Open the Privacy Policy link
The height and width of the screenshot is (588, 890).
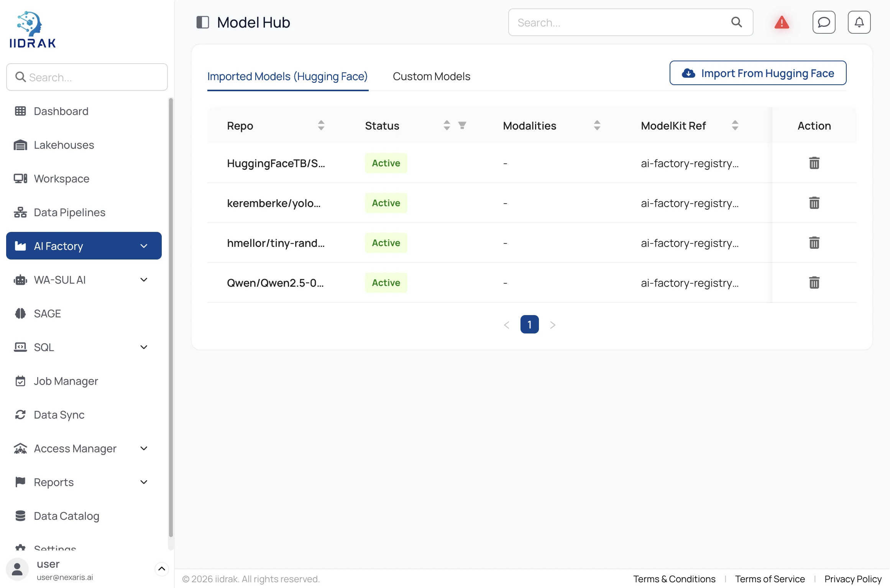pos(853,579)
